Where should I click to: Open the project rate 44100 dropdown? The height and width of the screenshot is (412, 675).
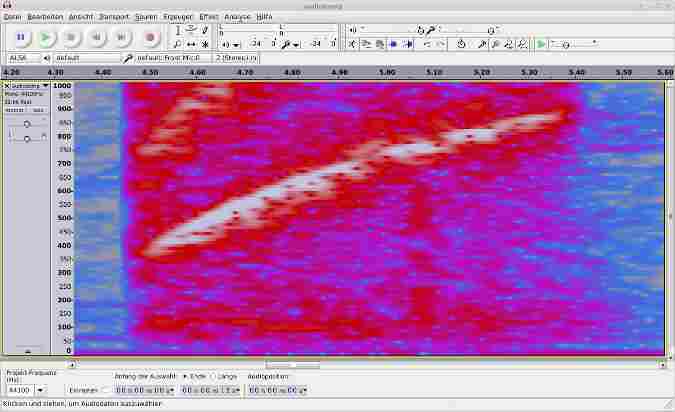(40, 390)
